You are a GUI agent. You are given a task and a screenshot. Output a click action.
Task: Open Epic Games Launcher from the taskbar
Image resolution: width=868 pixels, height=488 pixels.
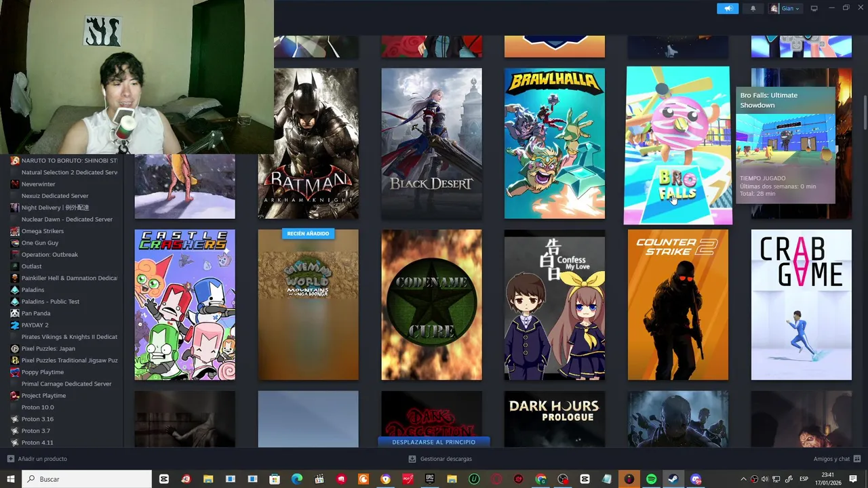click(429, 479)
